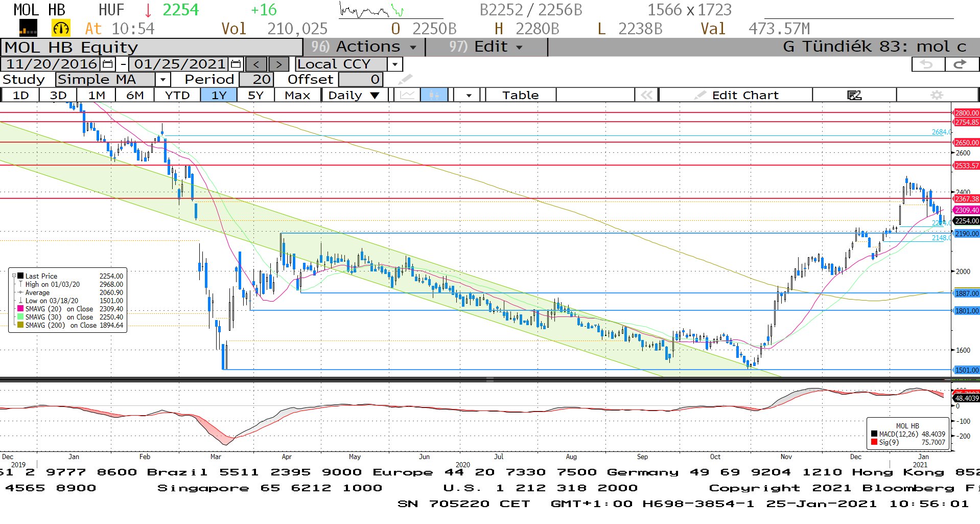
Task: Open the start date calendar picker
Action: pos(108,64)
